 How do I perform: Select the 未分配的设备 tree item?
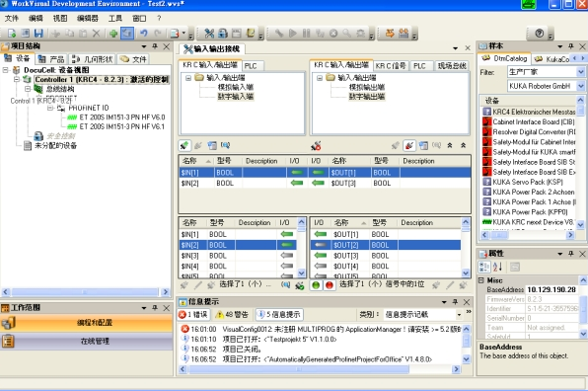(55, 145)
